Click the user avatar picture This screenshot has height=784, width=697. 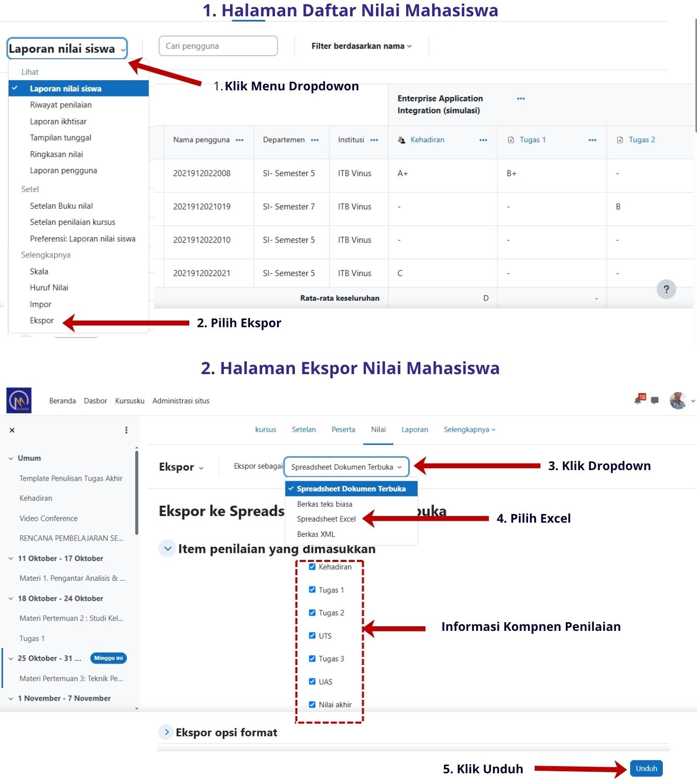pyautogui.click(x=678, y=401)
